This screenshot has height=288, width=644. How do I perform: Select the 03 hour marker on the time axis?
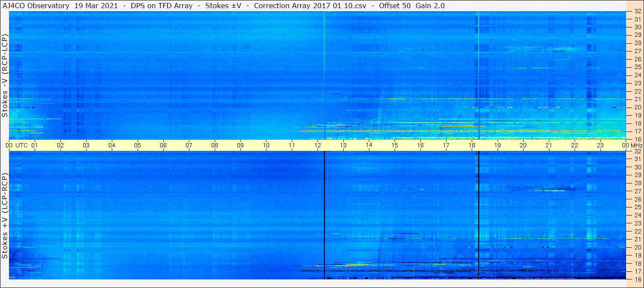(x=86, y=146)
